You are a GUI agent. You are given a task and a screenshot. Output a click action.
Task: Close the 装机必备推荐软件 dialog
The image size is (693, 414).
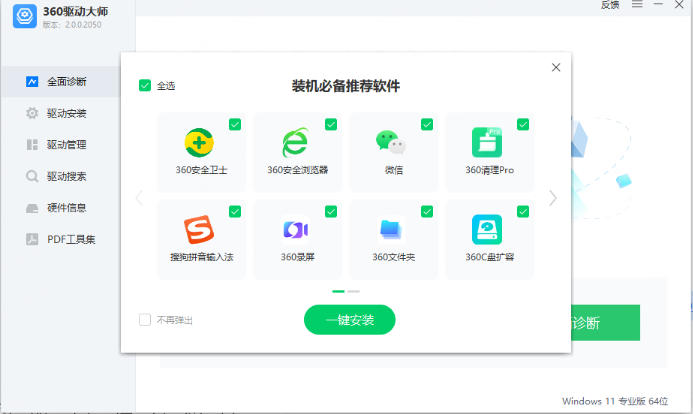point(556,67)
